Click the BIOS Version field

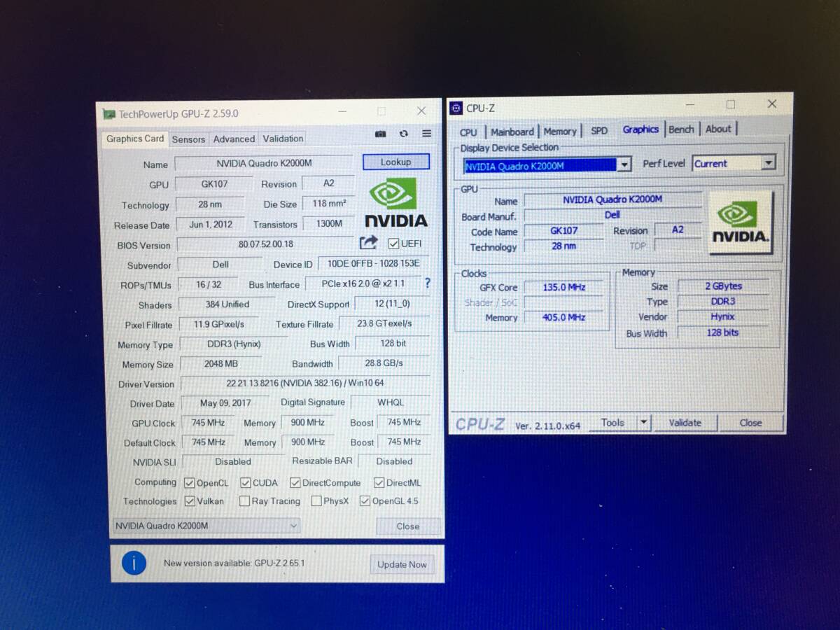[x=266, y=244]
